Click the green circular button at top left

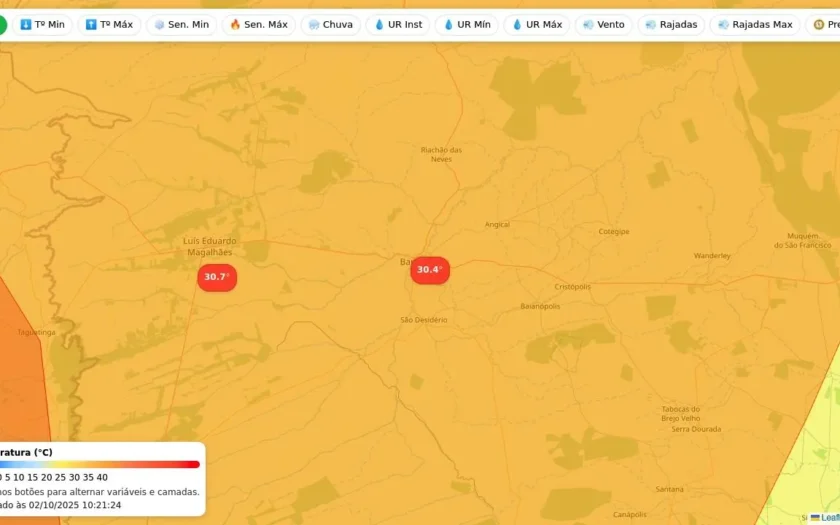click(x=3, y=25)
